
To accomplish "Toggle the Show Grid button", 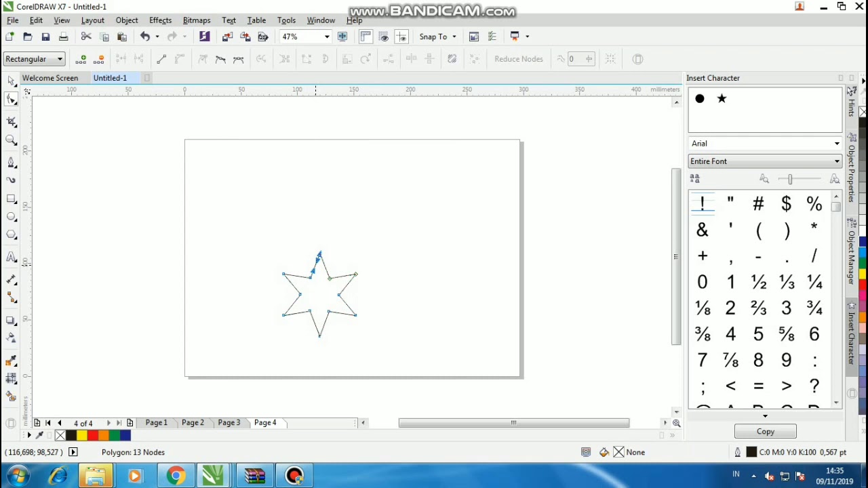I will 384,37.
